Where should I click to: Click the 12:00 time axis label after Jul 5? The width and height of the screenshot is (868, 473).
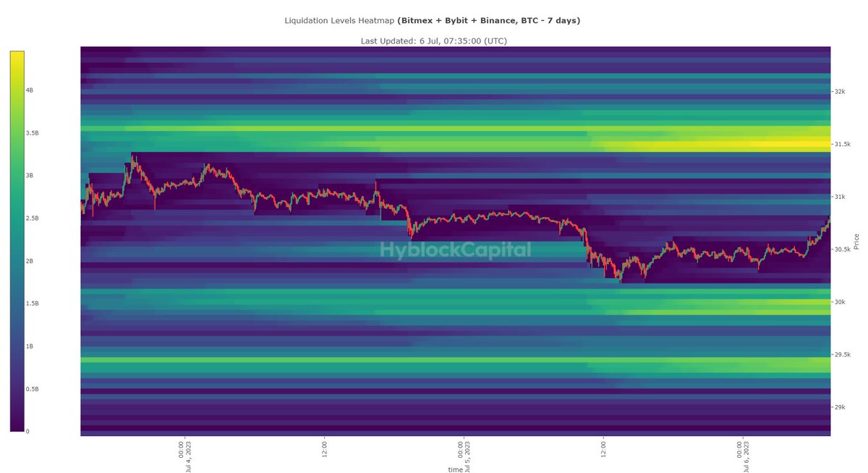(x=604, y=448)
